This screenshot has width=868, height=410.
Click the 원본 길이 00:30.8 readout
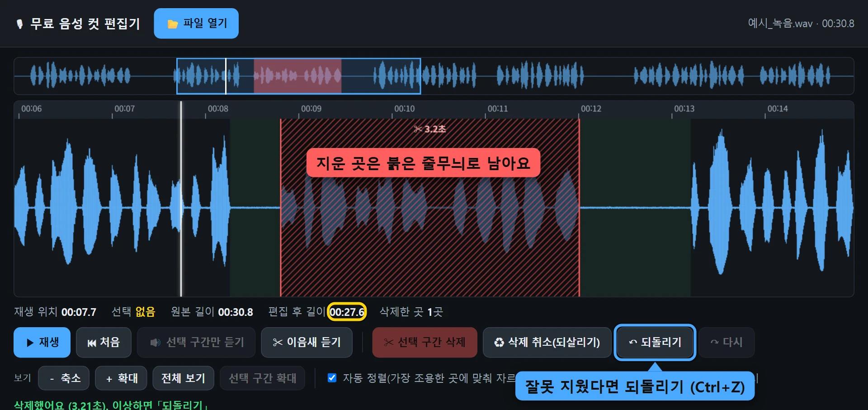pyautogui.click(x=212, y=312)
